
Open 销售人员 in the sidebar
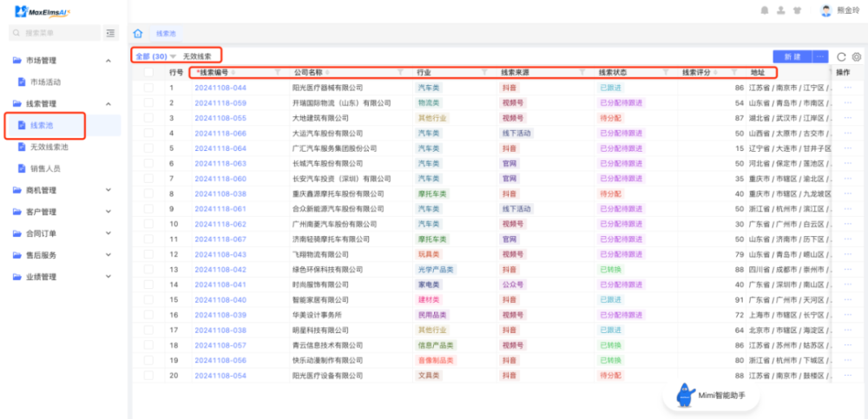click(45, 168)
